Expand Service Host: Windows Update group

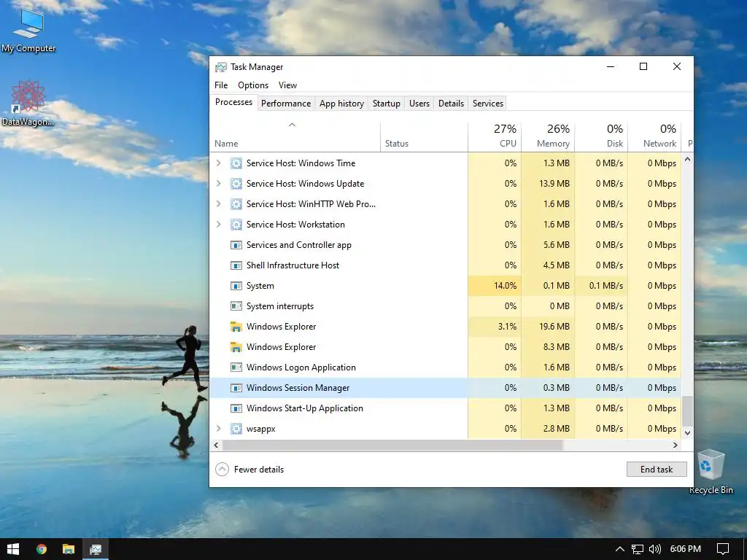219,184
